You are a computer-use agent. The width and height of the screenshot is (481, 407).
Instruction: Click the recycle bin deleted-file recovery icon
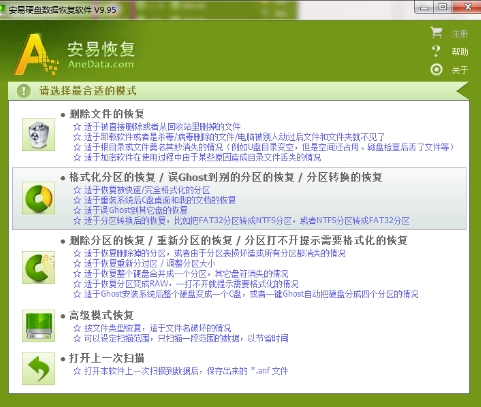(x=38, y=134)
